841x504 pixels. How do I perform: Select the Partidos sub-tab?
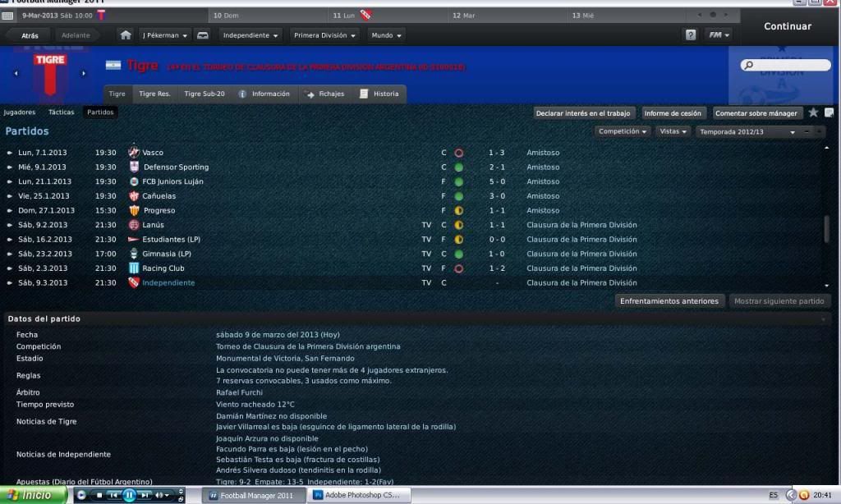pos(100,112)
